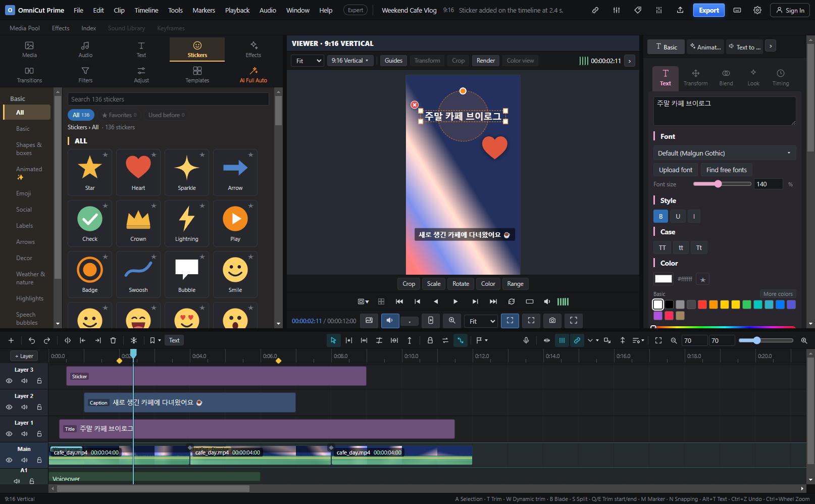Toggle visibility of Layer 3

tap(9, 381)
